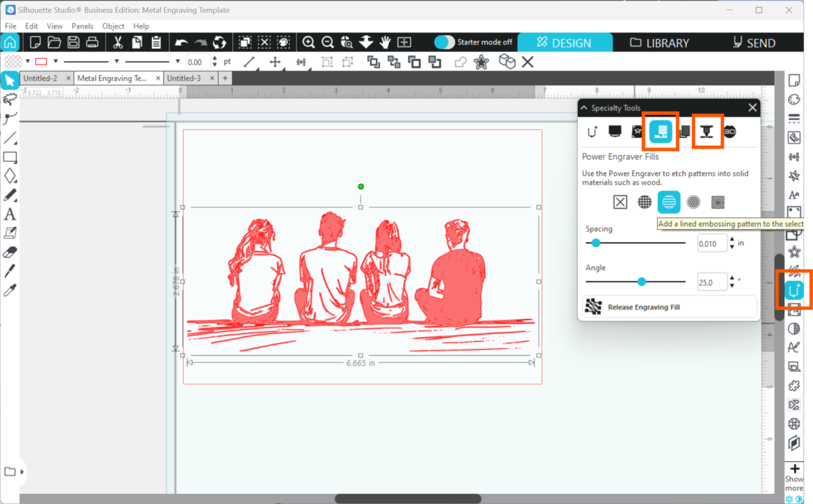Undo the last action
The height and width of the screenshot is (504, 813).
point(182,42)
